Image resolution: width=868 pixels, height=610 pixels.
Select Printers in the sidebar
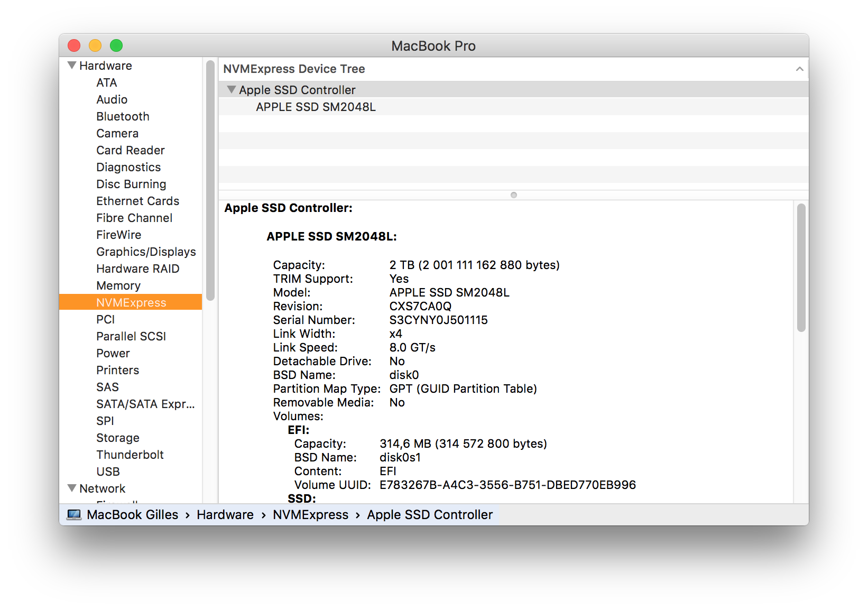tap(117, 370)
